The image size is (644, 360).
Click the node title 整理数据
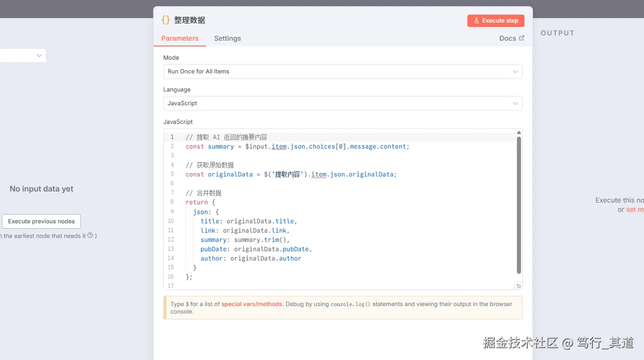190,20
